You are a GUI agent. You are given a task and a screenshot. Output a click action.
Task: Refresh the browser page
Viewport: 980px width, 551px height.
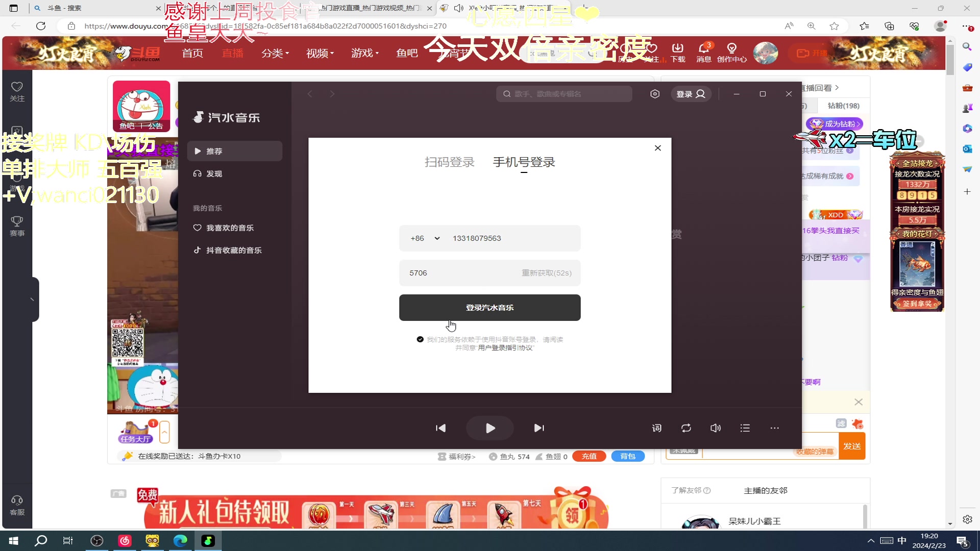[41, 26]
